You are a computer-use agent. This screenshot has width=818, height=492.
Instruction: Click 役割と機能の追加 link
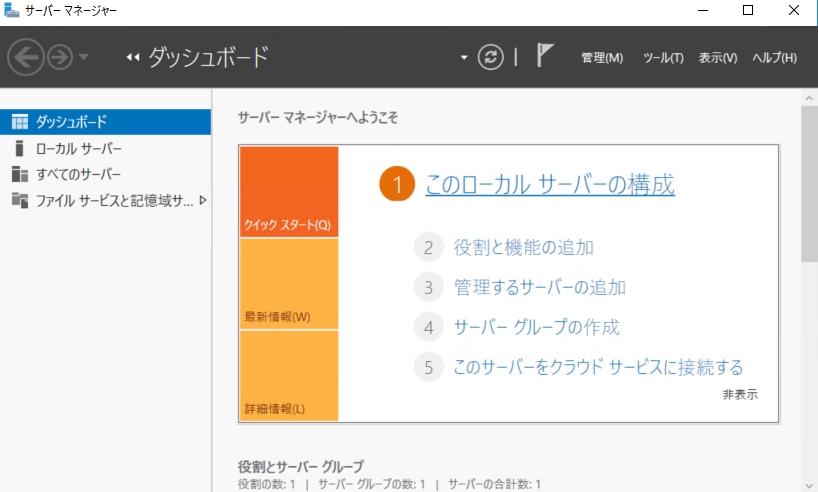pos(524,247)
